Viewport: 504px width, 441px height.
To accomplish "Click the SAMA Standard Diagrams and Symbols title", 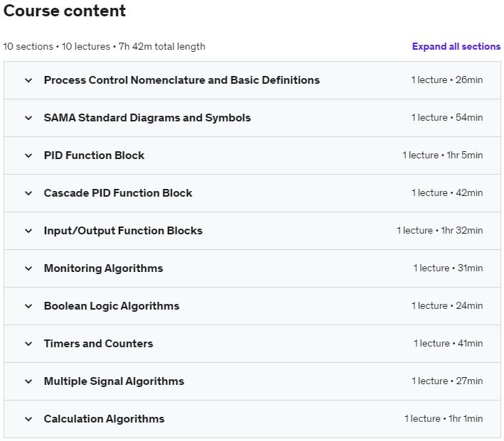I will (147, 118).
